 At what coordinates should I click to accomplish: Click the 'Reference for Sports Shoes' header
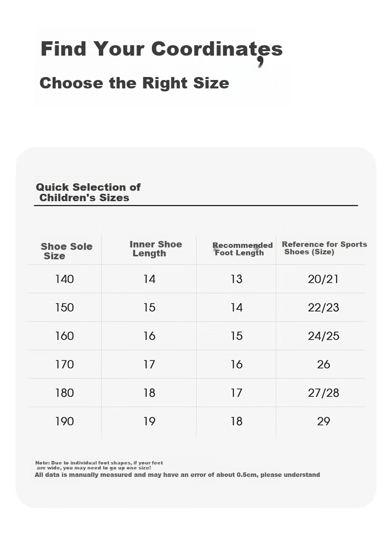[x=324, y=248]
